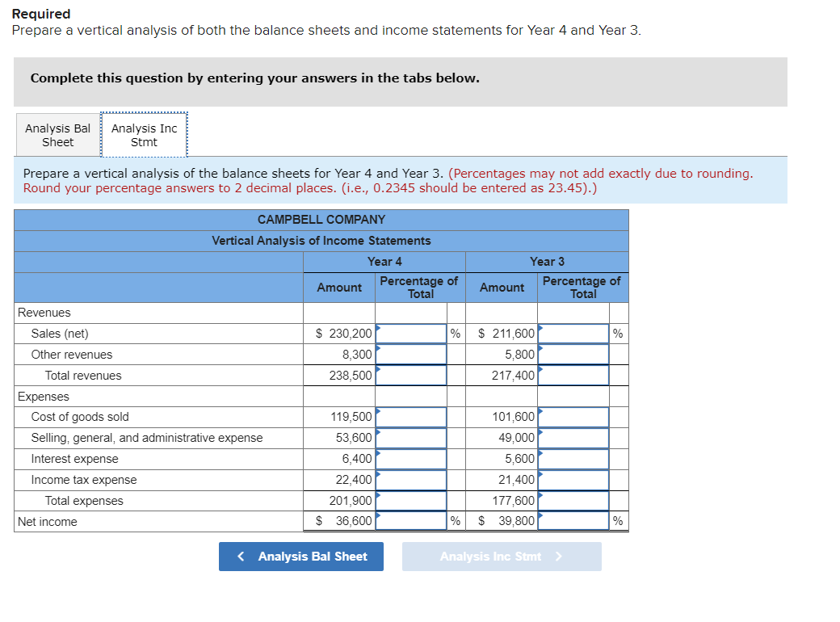Click the disabled Analysis Inc Stmt button
The height and width of the screenshot is (622, 840).
[501, 557]
